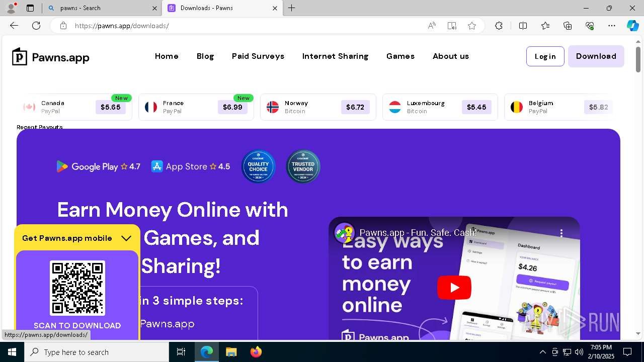Add this page to favorites
Image resolution: width=644 pixels, height=362 pixels.
471,26
